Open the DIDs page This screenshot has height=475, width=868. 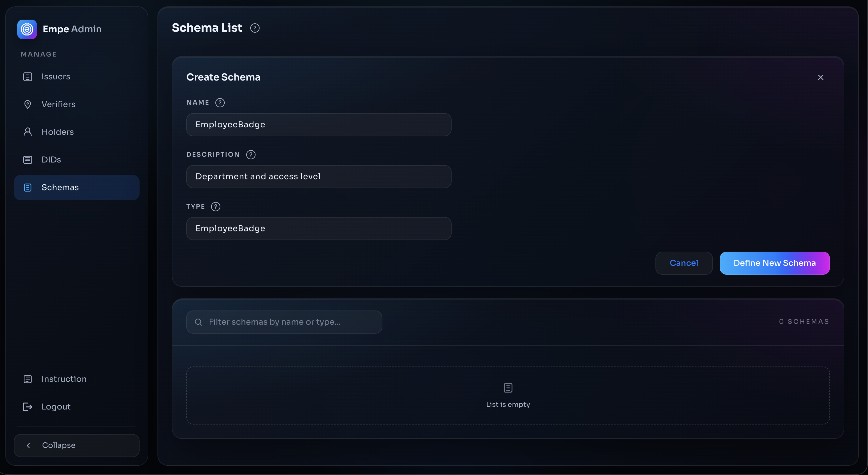click(x=76, y=160)
